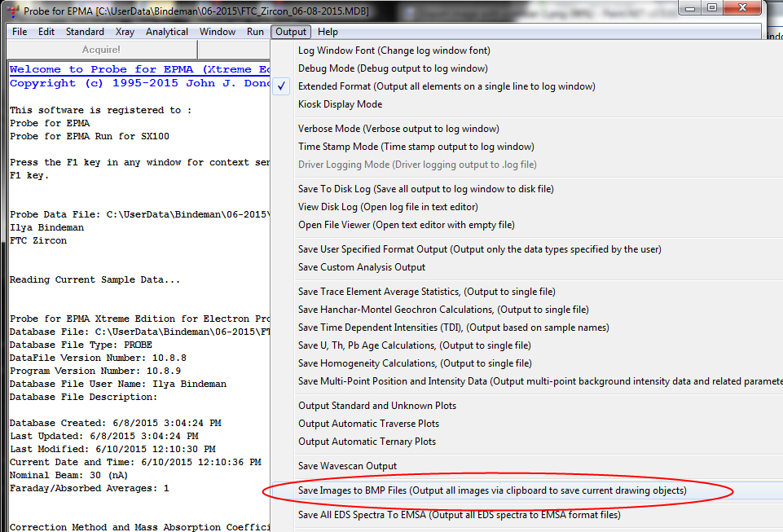The height and width of the screenshot is (532, 783).
Task: Select Log Window Font option
Action: click(x=394, y=51)
